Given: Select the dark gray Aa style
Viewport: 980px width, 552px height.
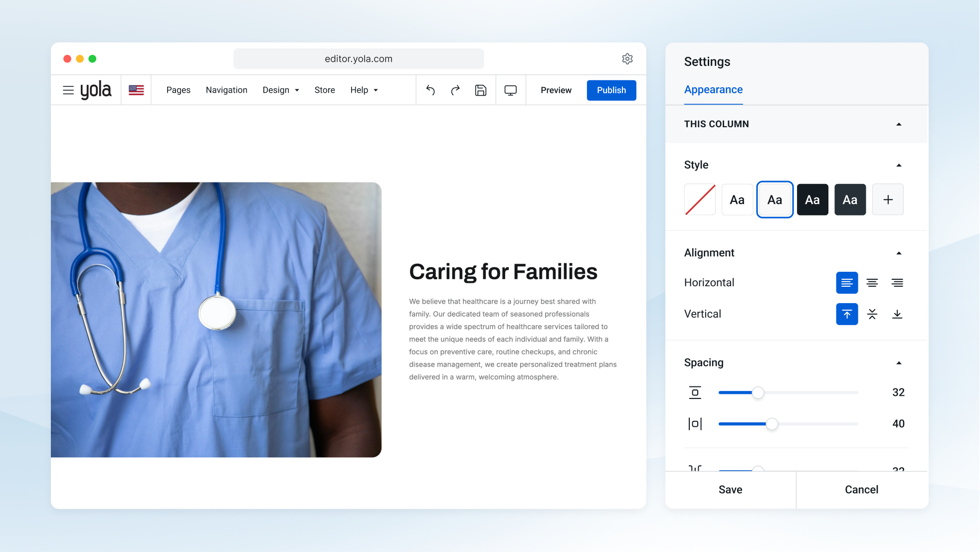Looking at the screenshot, I should point(850,199).
